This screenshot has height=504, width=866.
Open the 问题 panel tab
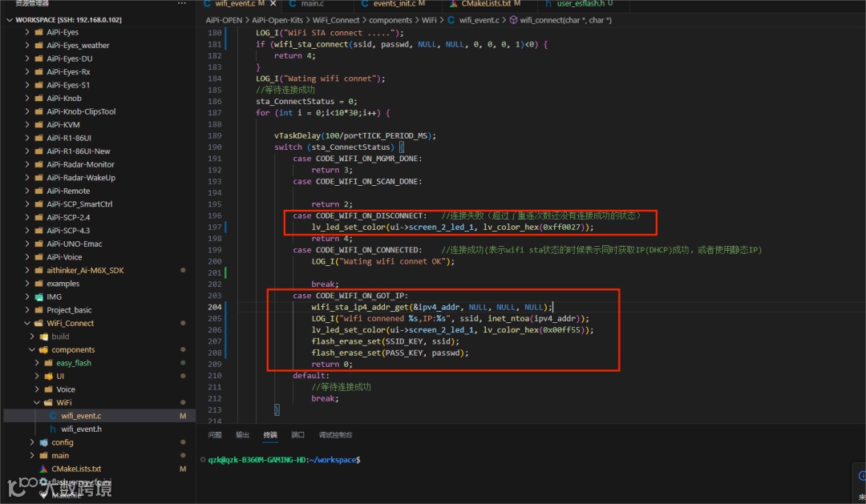215,435
